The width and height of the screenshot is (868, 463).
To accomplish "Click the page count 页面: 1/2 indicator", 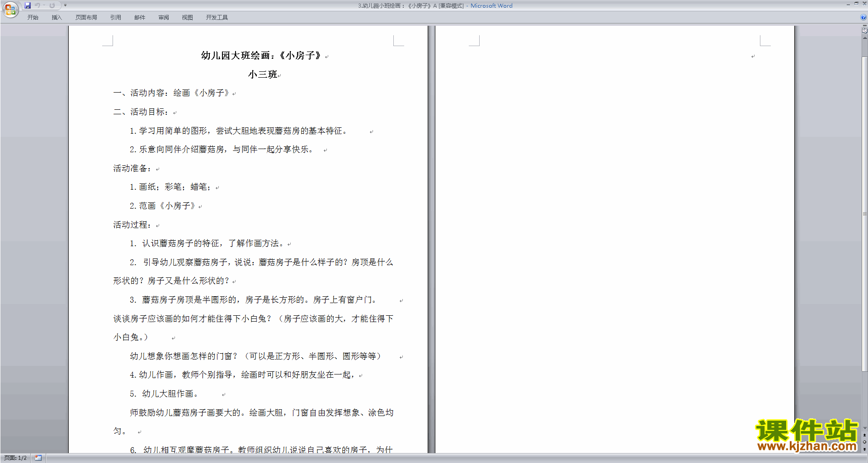I will [x=15, y=458].
